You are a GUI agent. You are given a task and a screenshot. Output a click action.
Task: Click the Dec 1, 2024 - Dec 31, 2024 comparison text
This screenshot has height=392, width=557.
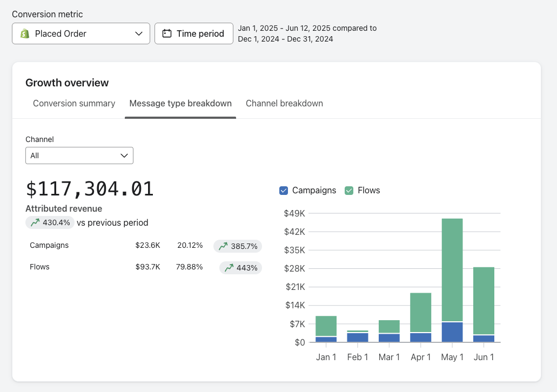pos(285,39)
